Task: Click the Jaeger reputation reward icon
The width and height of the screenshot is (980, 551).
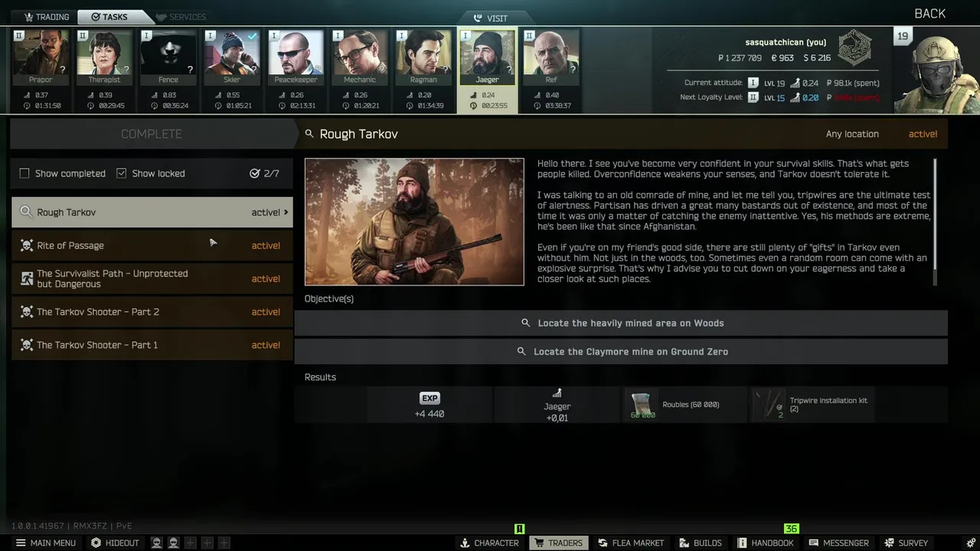Action: pyautogui.click(x=557, y=393)
